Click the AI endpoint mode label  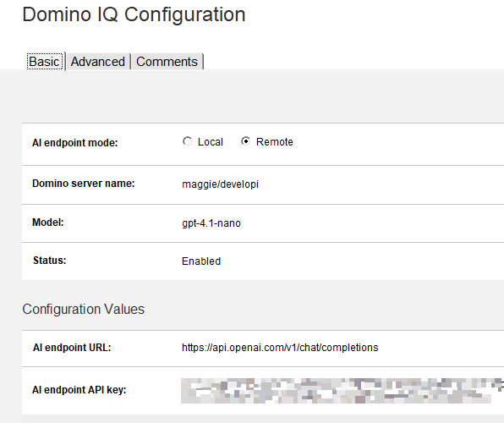(x=75, y=143)
